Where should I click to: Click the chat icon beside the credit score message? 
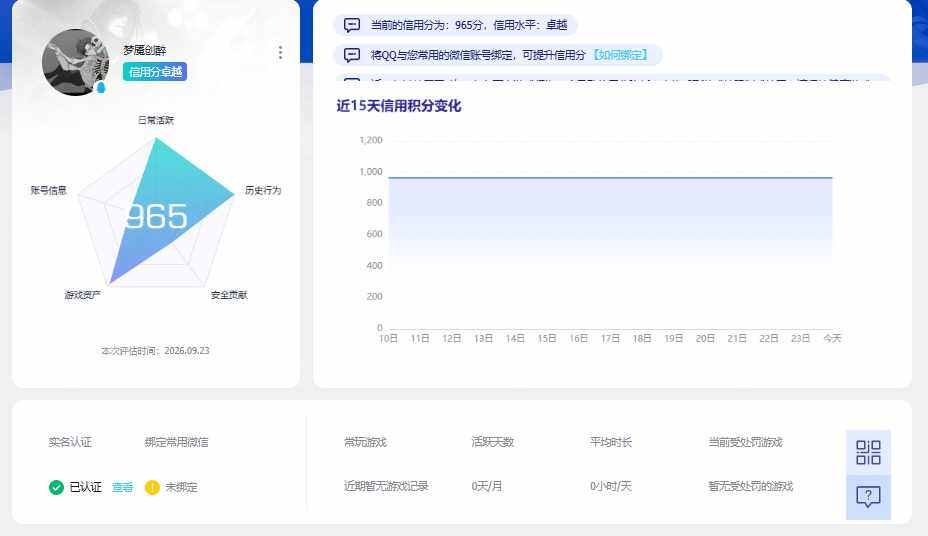[x=352, y=25]
